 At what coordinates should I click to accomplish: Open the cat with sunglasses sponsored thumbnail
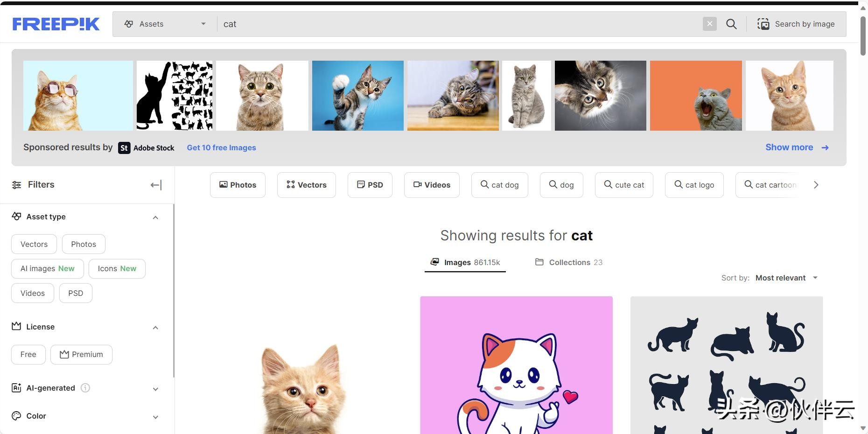click(78, 96)
